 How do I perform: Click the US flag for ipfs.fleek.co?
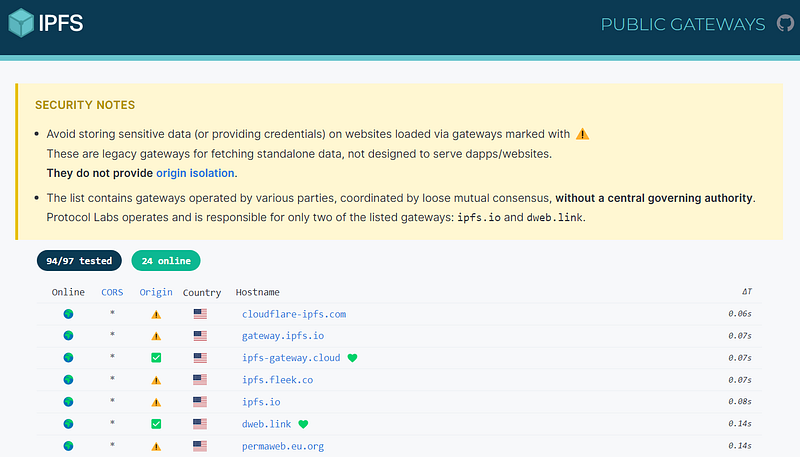[200, 379]
